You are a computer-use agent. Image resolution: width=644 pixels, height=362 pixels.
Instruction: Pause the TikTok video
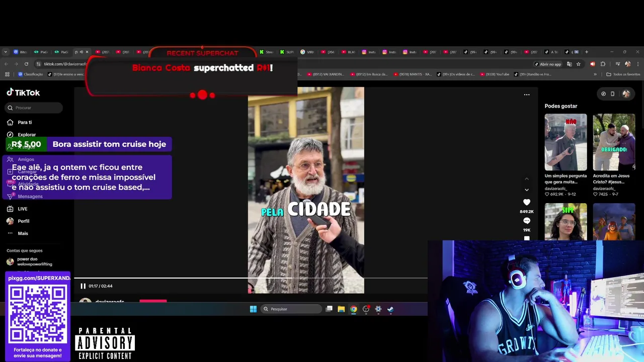click(x=83, y=286)
